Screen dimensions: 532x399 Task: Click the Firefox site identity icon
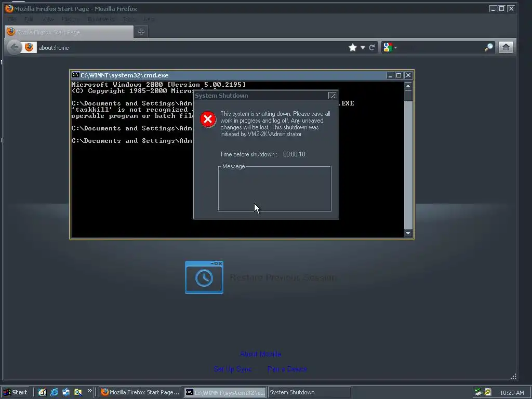pos(29,47)
